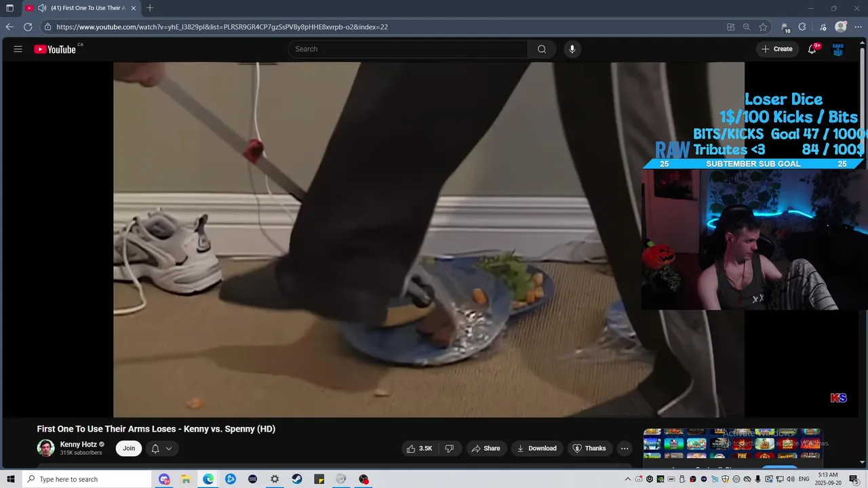This screenshot has width=868, height=488.
Task: Change ENG input language
Action: coord(804,479)
